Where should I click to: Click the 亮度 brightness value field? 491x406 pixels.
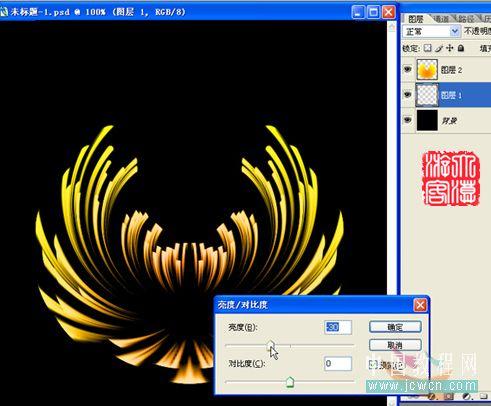coord(338,327)
